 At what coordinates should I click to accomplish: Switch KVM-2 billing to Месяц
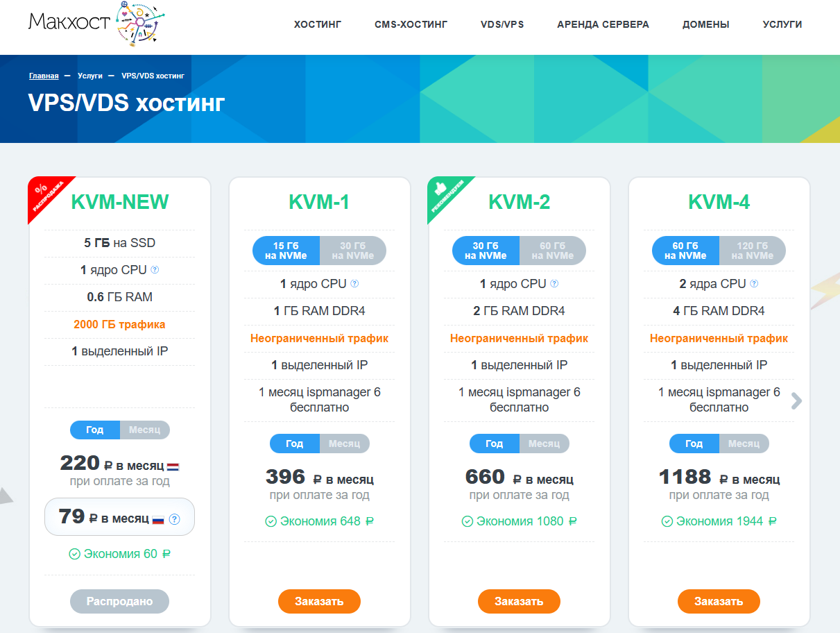click(x=545, y=444)
